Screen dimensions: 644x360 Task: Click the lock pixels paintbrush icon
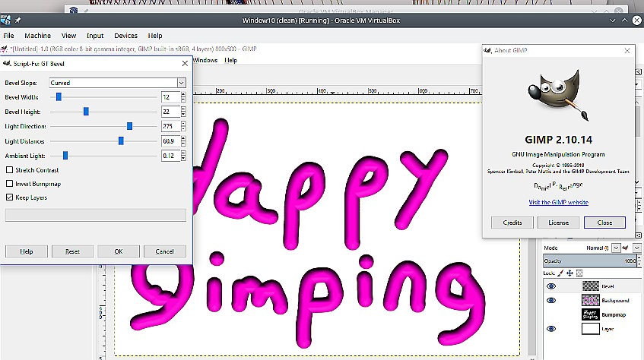[560, 273]
